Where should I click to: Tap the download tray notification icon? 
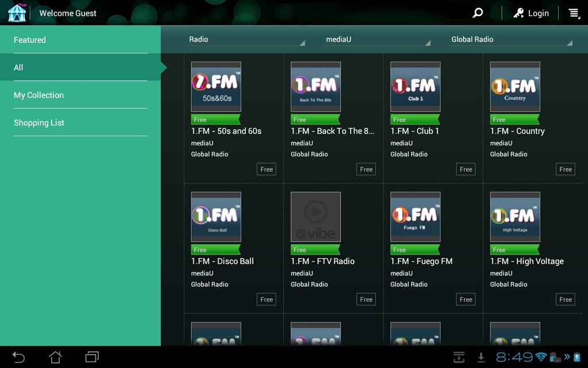[459, 357]
